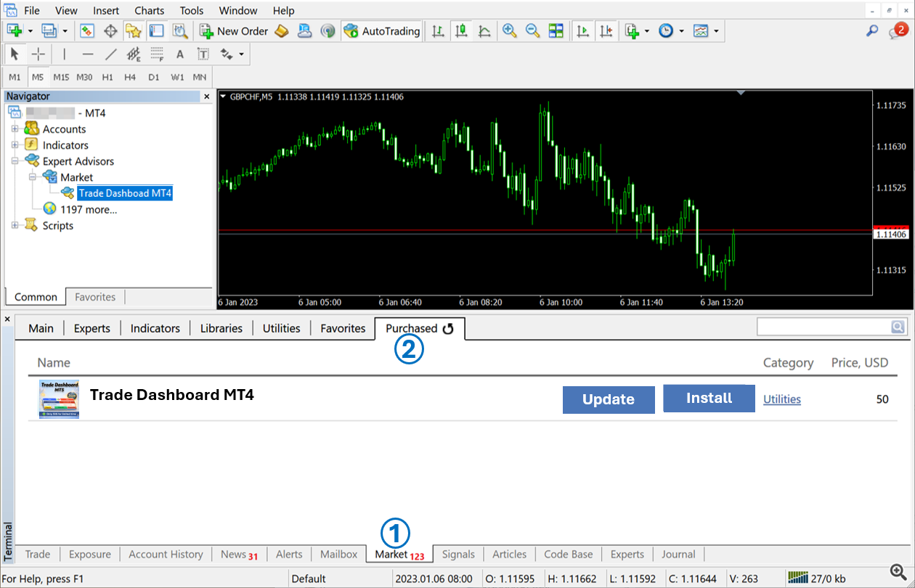Select the Crosshair tool

tap(38, 54)
